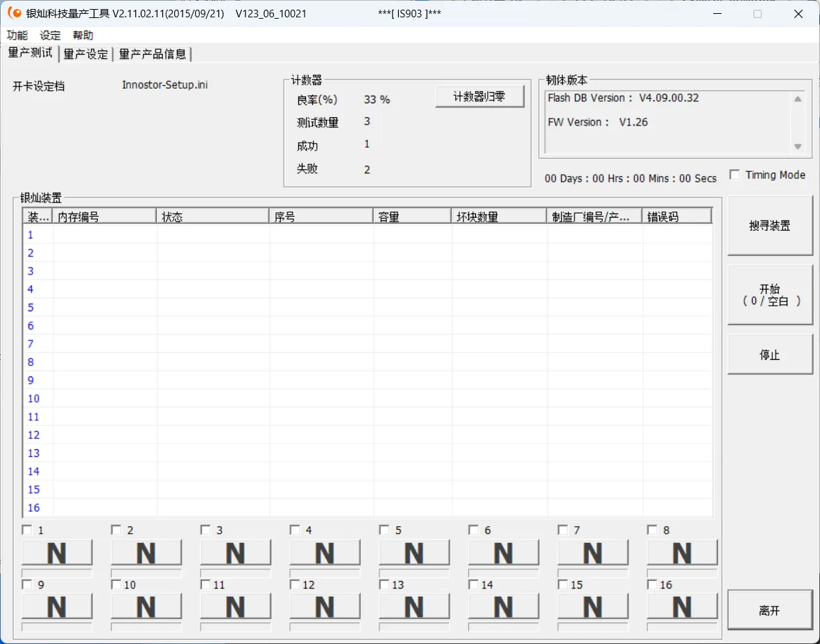820x644 pixels.
Task: Click the N status button for port 9
Action: [x=57, y=607]
